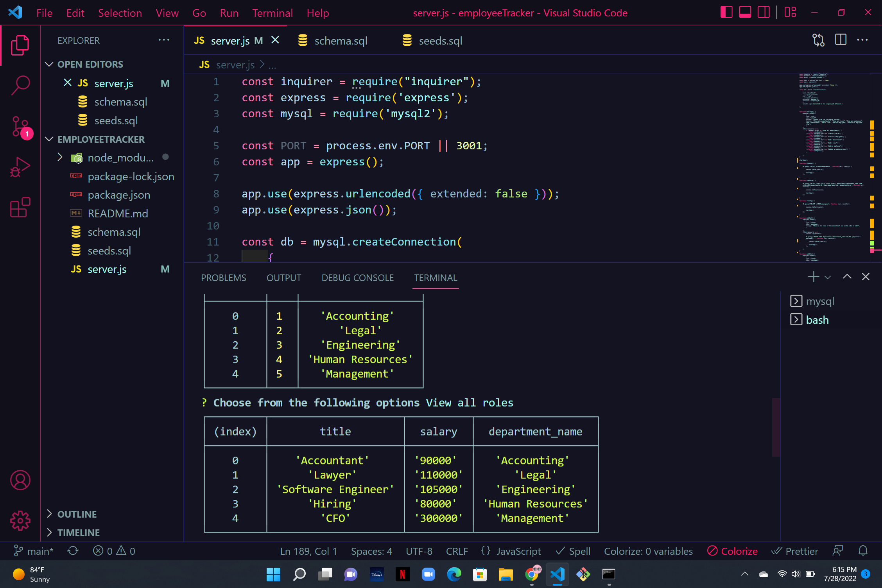Click the main* branch indicator
The image size is (882, 588).
pyautogui.click(x=34, y=551)
